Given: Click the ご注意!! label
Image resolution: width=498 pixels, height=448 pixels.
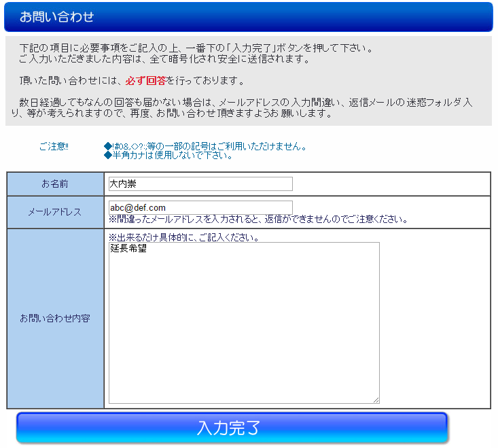Looking at the screenshot, I should tap(54, 146).
